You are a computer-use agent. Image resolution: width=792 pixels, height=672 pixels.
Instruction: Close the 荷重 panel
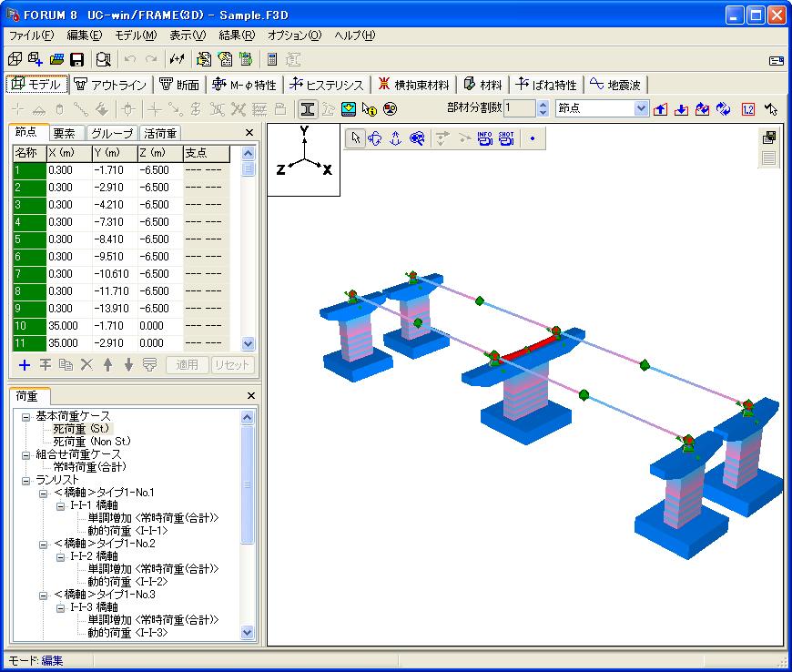pyautogui.click(x=250, y=396)
